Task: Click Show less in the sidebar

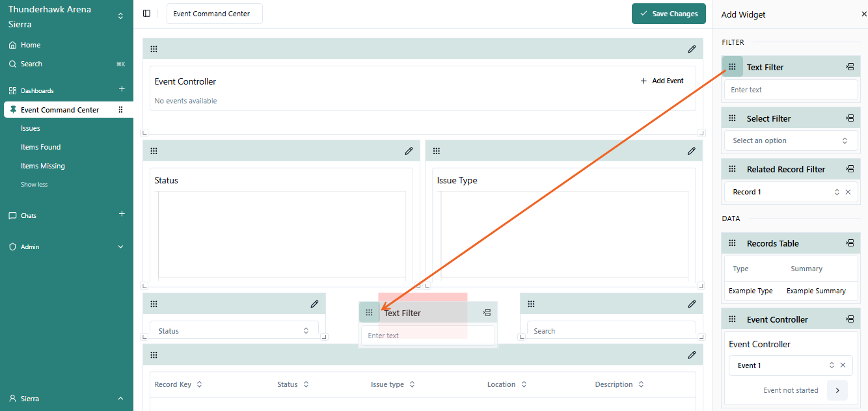Action: pos(34,185)
